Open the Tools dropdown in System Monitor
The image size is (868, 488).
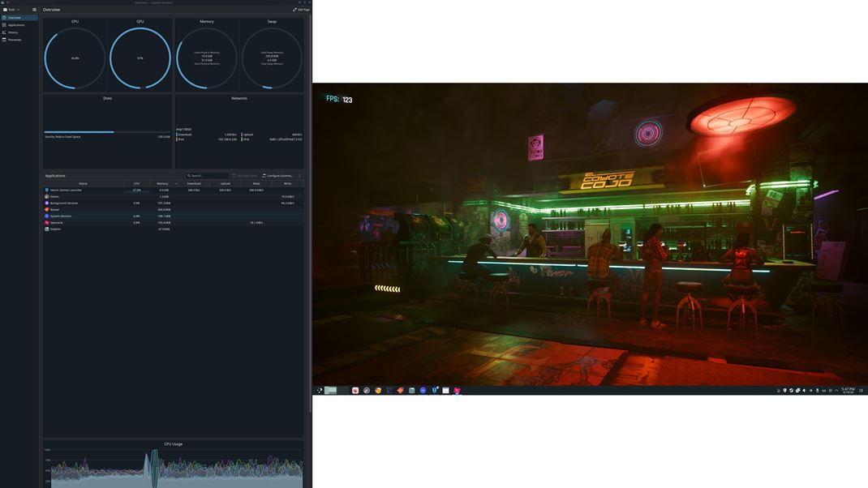11,10
